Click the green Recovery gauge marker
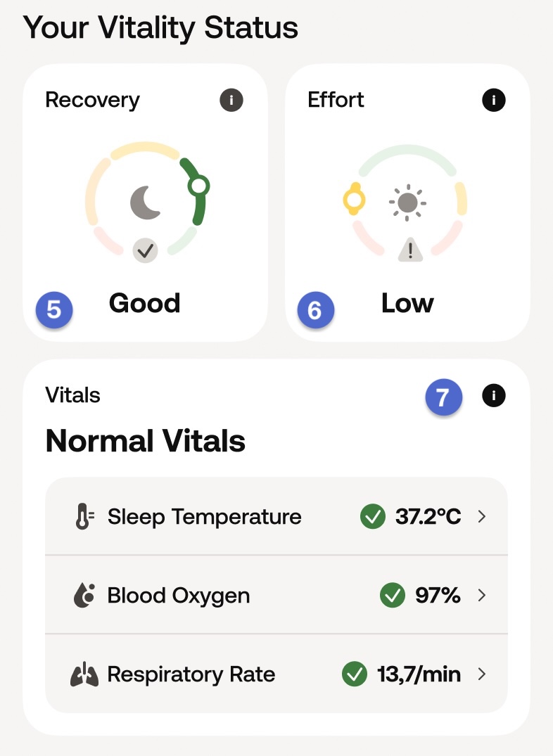 tap(198, 186)
